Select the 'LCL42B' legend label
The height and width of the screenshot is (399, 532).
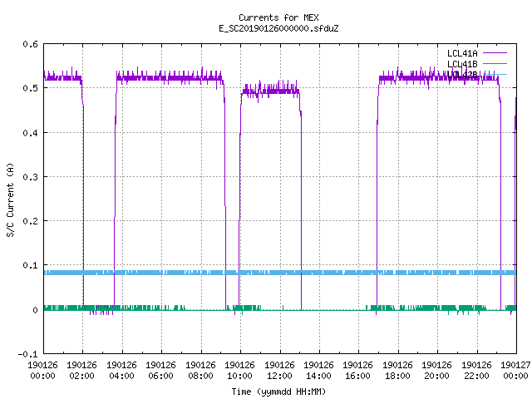point(462,75)
